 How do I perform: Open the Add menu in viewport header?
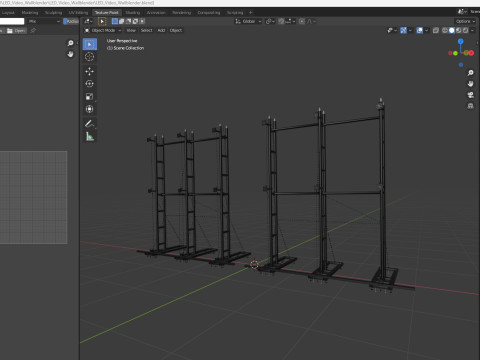click(x=161, y=30)
